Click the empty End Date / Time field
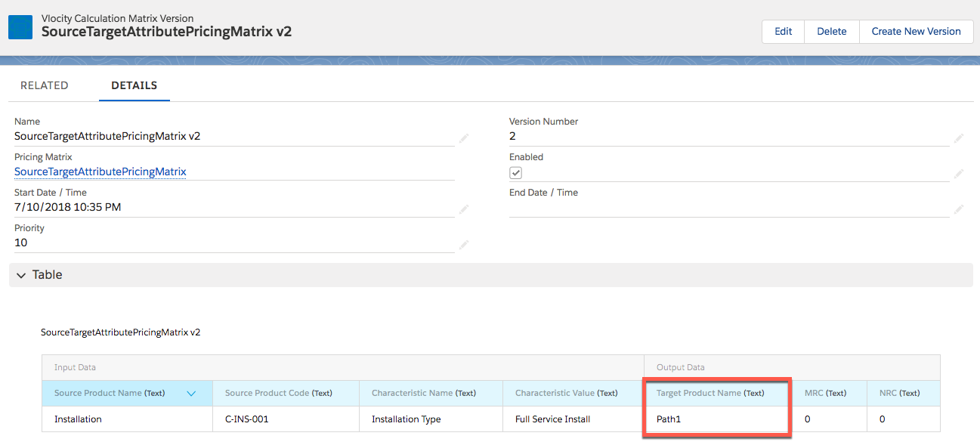 tap(729, 208)
